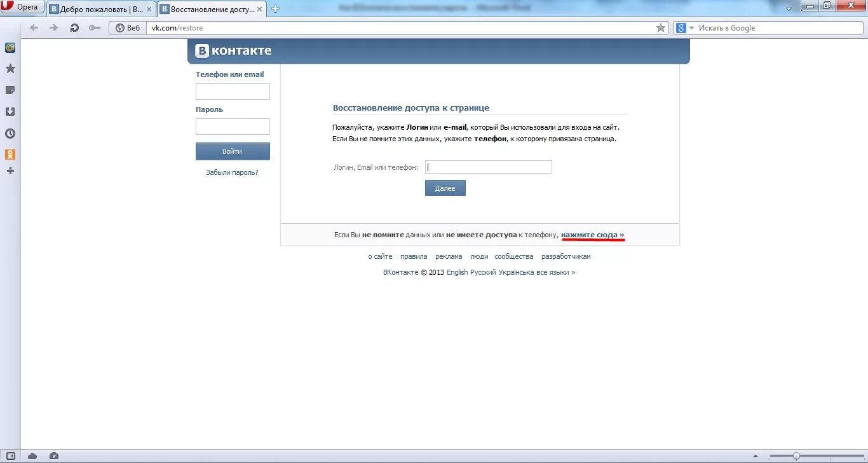Open the 'разработчикам' footer link

click(566, 256)
